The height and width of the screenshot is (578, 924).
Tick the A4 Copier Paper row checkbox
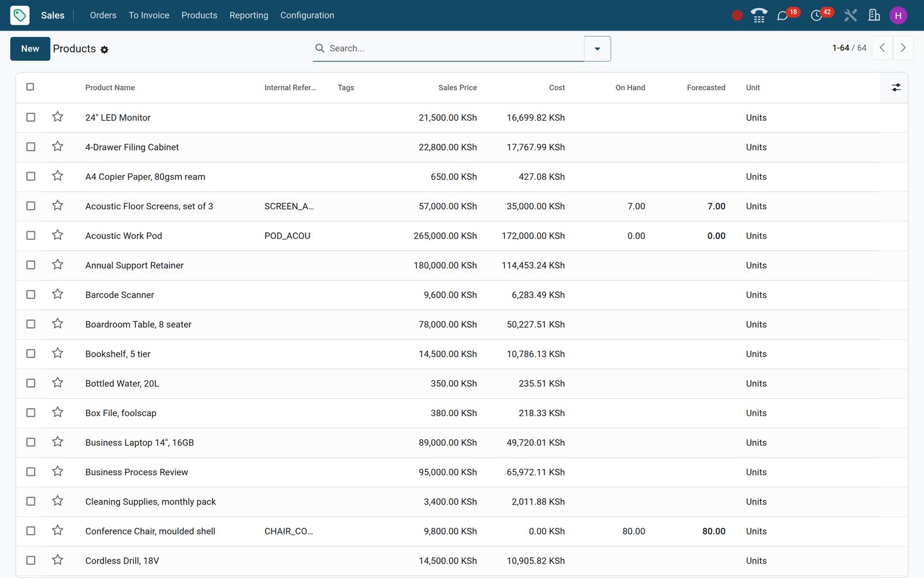click(x=31, y=176)
